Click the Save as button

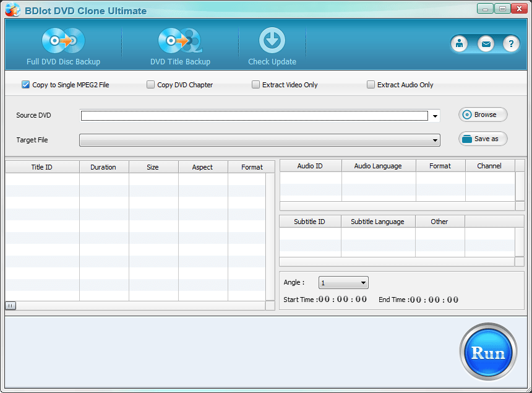483,139
